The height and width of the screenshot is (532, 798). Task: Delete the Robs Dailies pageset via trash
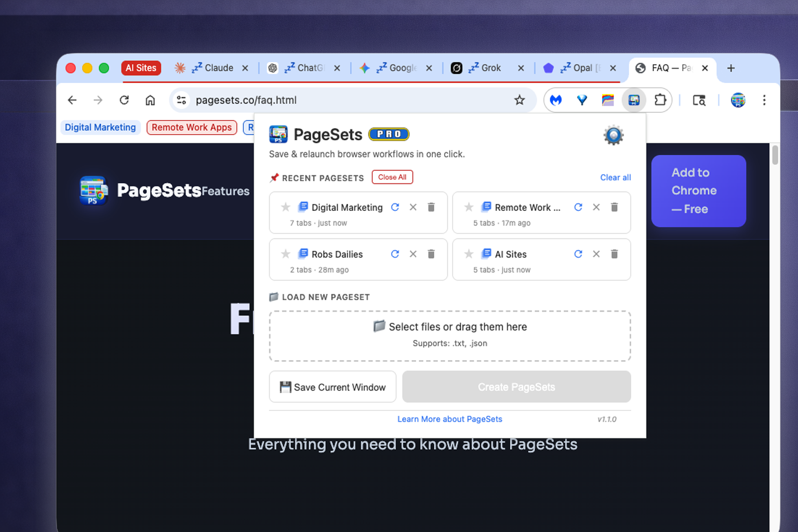click(x=431, y=254)
